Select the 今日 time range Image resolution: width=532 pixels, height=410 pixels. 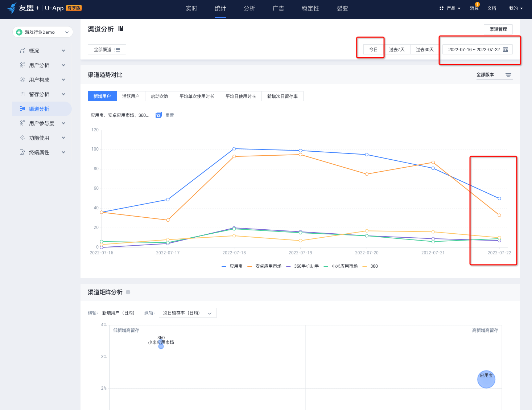(x=373, y=50)
